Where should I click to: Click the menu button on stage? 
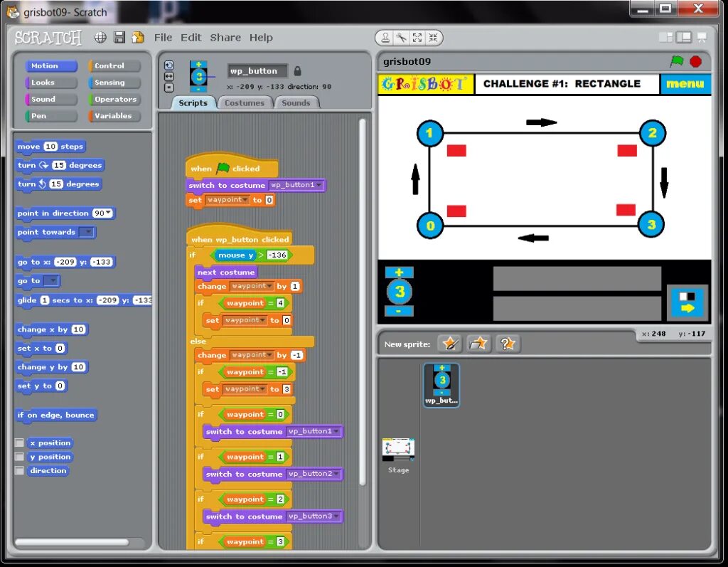pyautogui.click(x=685, y=84)
